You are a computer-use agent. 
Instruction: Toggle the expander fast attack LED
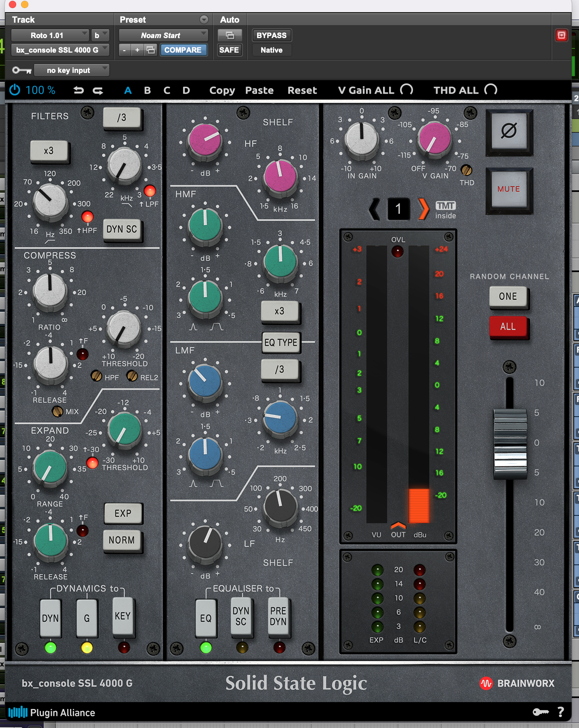(83, 531)
